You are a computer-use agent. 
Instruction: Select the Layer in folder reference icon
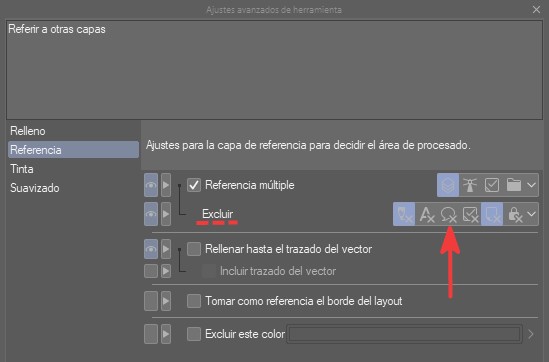[x=514, y=185]
